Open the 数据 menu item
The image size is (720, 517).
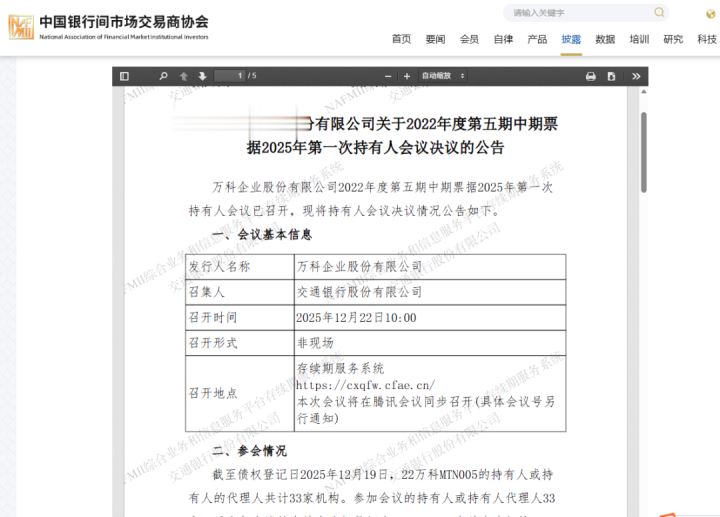[605, 39]
